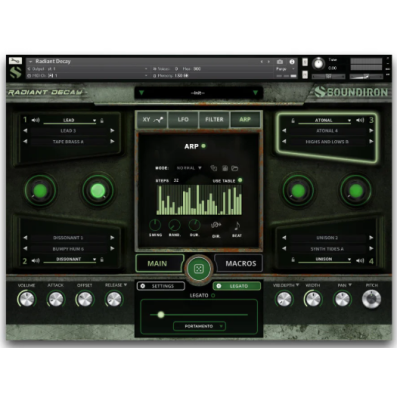Image resolution: width=397 pixels, height=397 pixels.
Task: Click the Steps 32 value field
Action: point(176,180)
